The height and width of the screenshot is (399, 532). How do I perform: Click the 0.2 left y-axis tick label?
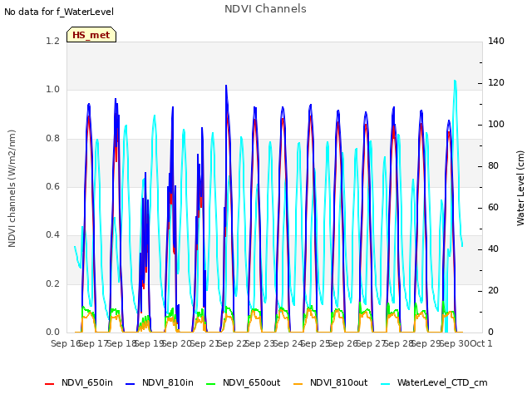pos(52,283)
